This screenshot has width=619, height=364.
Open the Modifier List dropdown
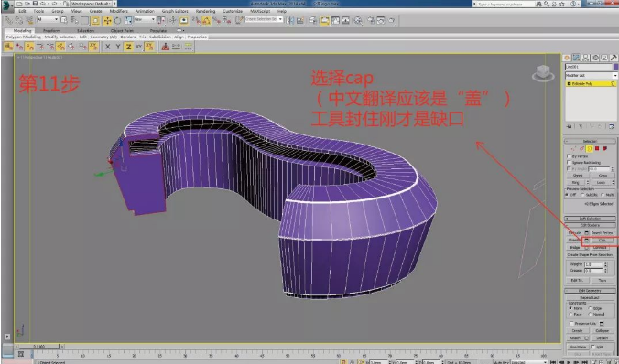click(x=592, y=75)
